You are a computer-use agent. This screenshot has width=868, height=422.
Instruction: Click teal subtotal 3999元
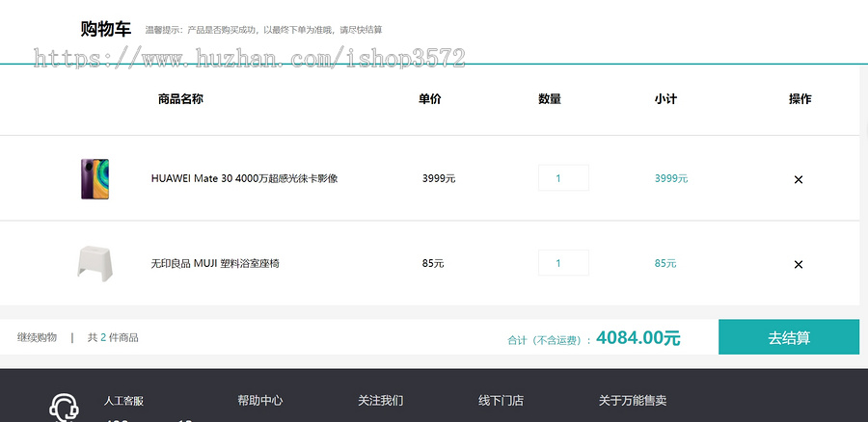pos(671,178)
